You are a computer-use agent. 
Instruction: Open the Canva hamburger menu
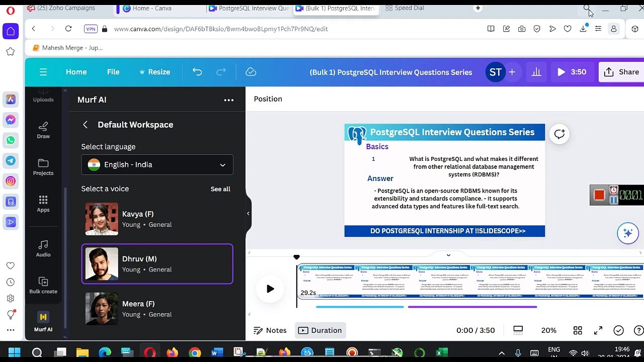pos(43,72)
